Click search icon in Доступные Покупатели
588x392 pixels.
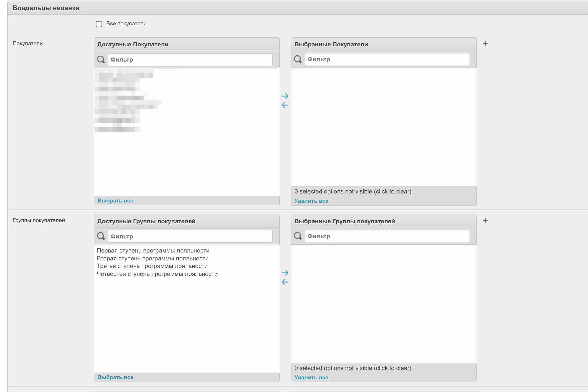[101, 59]
